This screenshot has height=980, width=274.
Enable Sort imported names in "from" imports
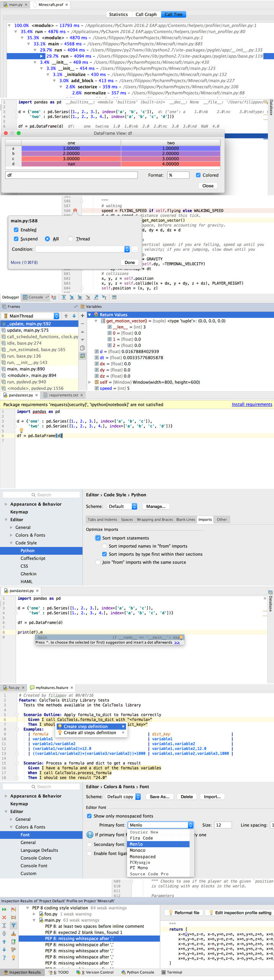point(104,546)
